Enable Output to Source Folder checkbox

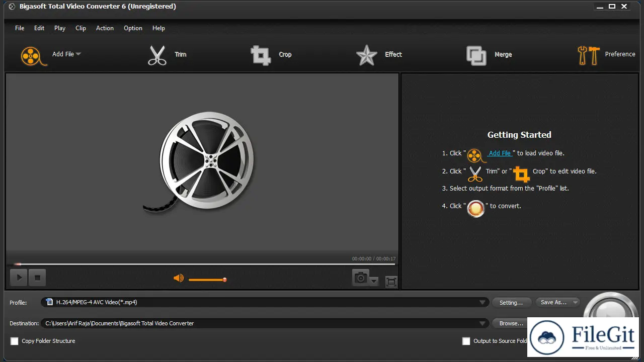point(466,341)
